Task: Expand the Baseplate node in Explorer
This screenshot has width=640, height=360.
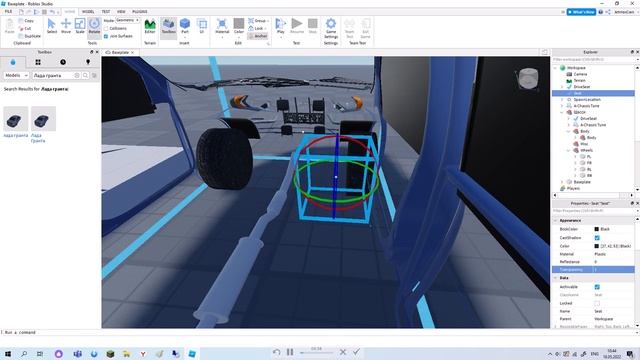Action: click(562, 182)
